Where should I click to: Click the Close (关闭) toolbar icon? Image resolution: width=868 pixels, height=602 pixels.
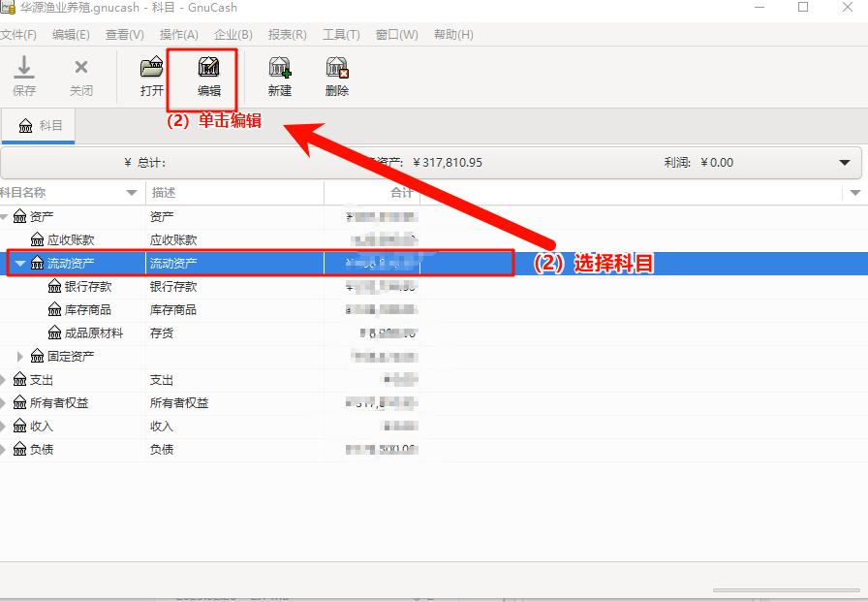[80, 67]
